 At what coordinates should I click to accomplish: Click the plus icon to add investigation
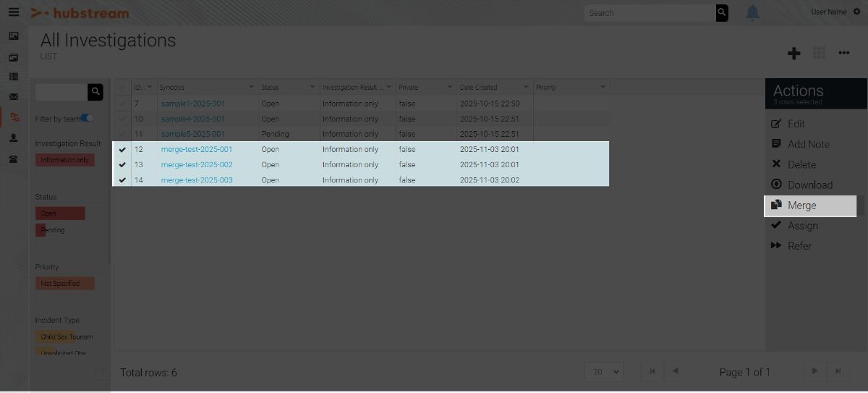tap(793, 53)
